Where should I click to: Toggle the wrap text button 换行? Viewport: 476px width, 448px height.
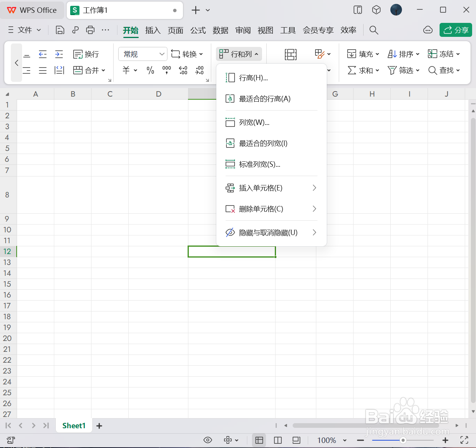point(86,54)
